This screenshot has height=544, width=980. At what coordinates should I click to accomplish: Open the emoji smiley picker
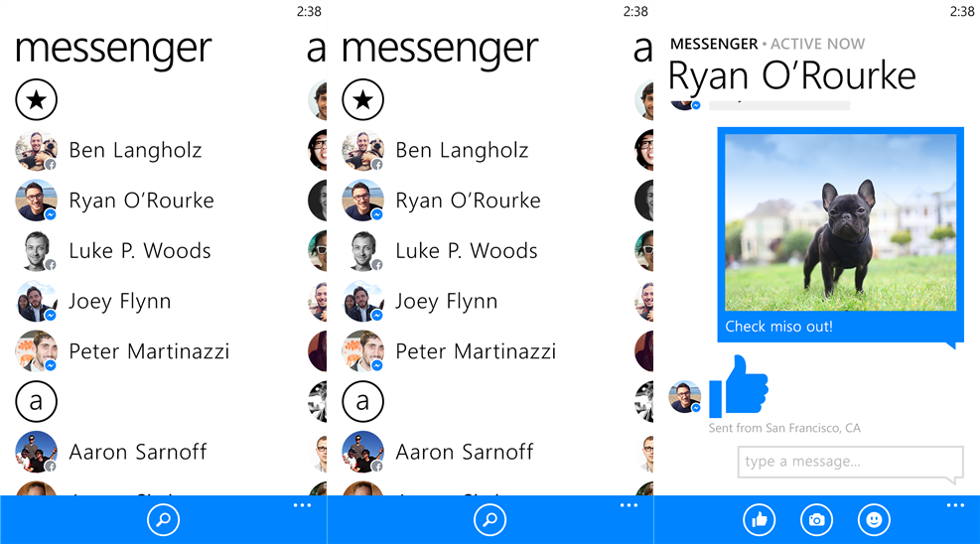click(874, 519)
